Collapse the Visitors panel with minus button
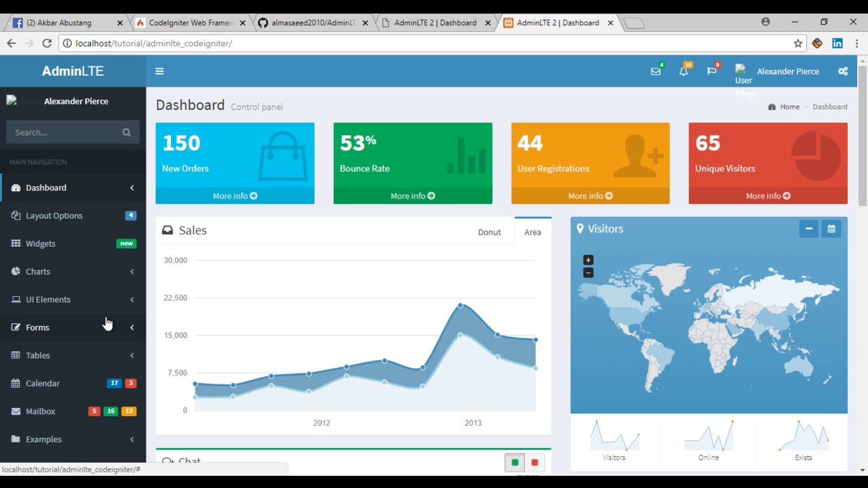The height and width of the screenshot is (488, 868). 808,229
